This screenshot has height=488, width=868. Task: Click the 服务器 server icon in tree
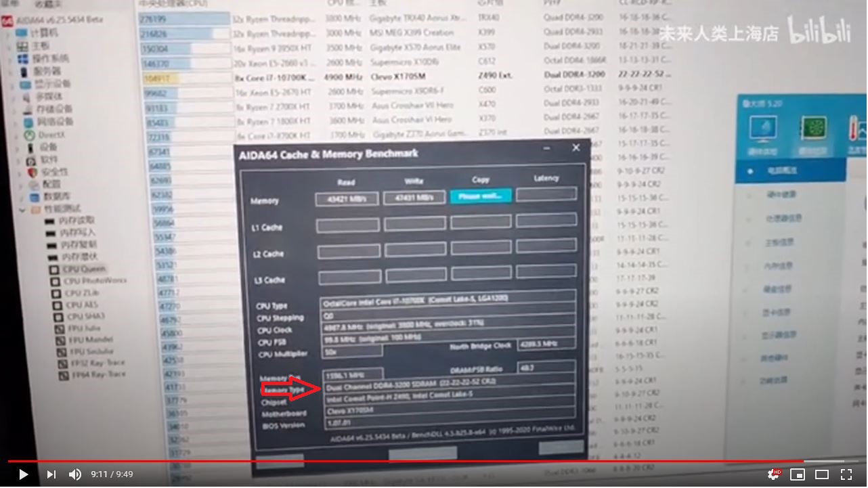coord(24,71)
